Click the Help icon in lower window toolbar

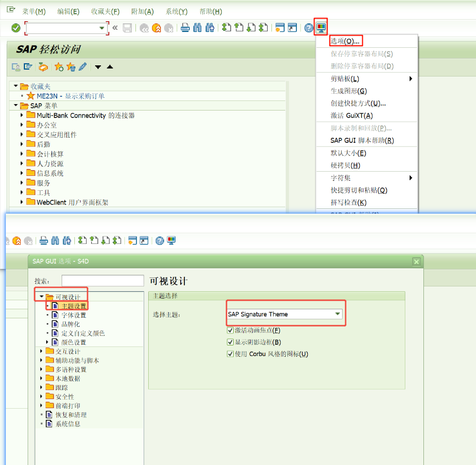160,241
